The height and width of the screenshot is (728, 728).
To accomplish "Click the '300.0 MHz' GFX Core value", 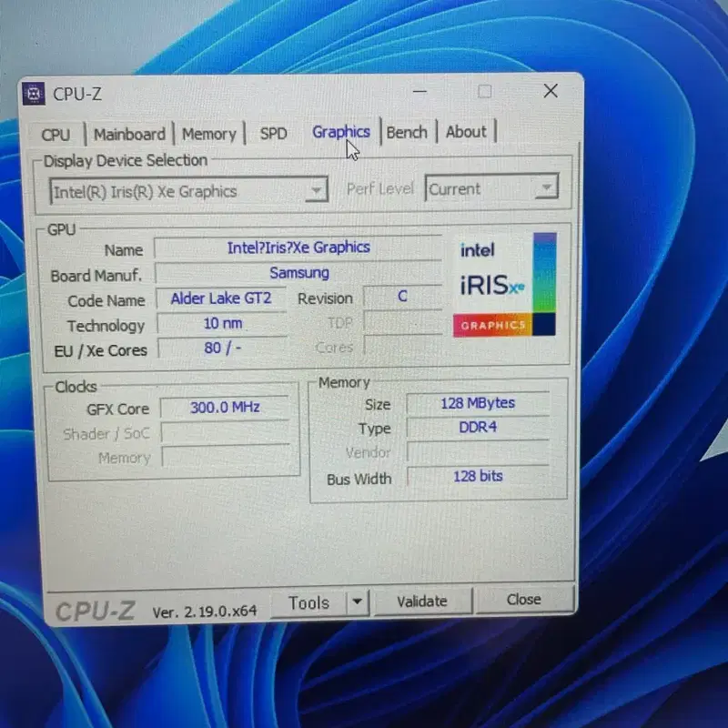I will tap(225, 408).
